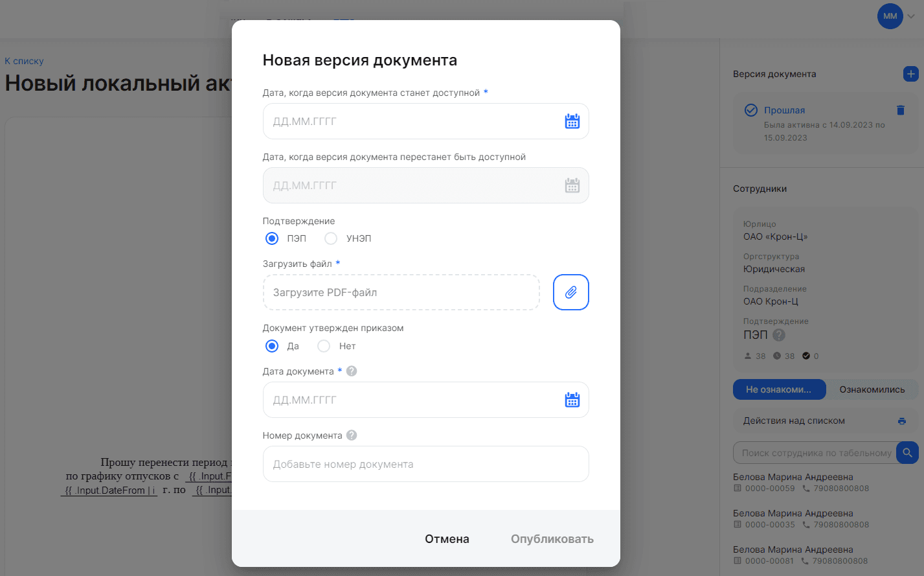This screenshot has height=576, width=924.
Task: Click the Подразделение value ОАО Крон-Ц
Action: click(x=771, y=301)
